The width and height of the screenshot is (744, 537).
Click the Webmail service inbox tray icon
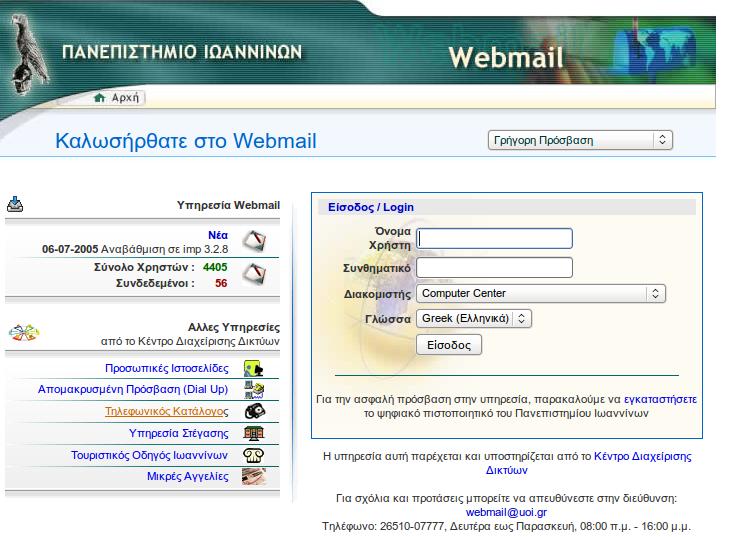pos(15,204)
